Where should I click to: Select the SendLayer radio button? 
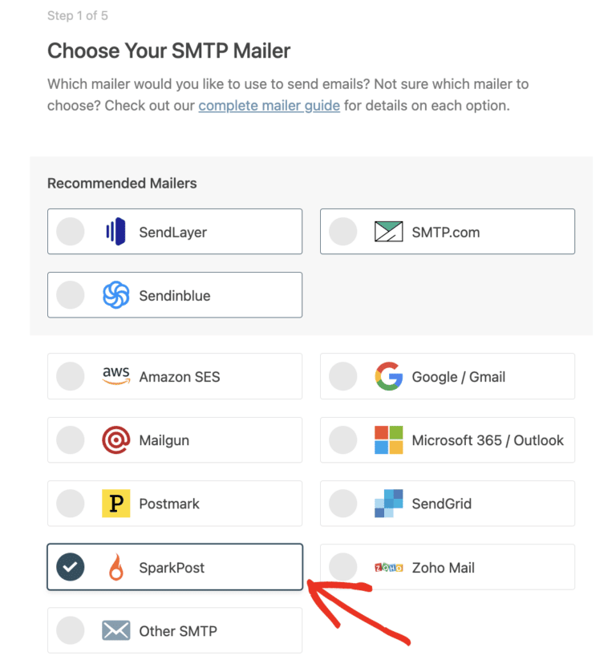coord(71,232)
